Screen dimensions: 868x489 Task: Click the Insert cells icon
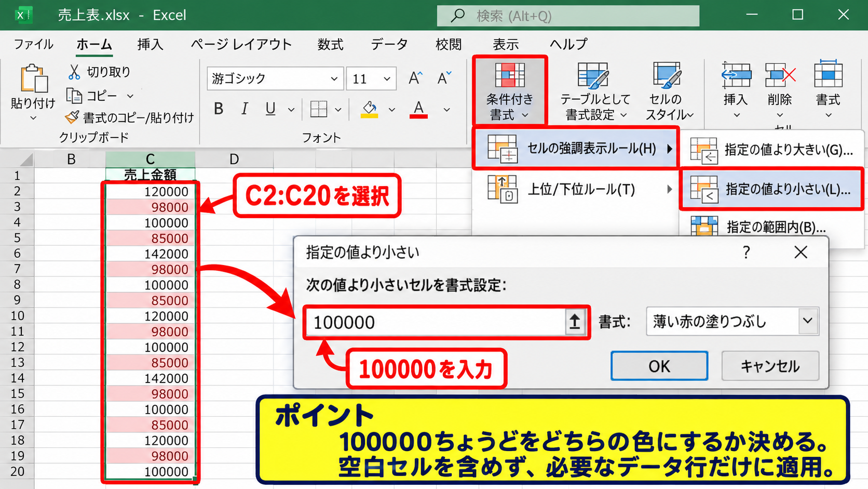[x=736, y=75]
